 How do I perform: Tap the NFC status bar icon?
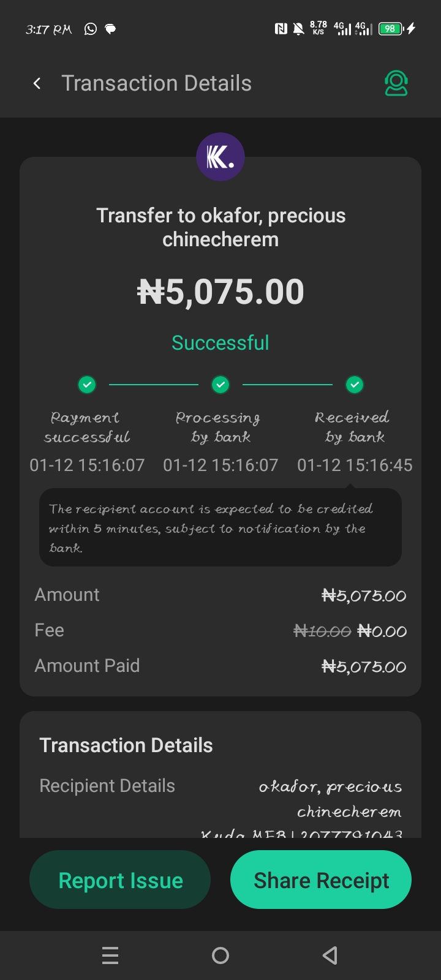[x=281, y=29]
